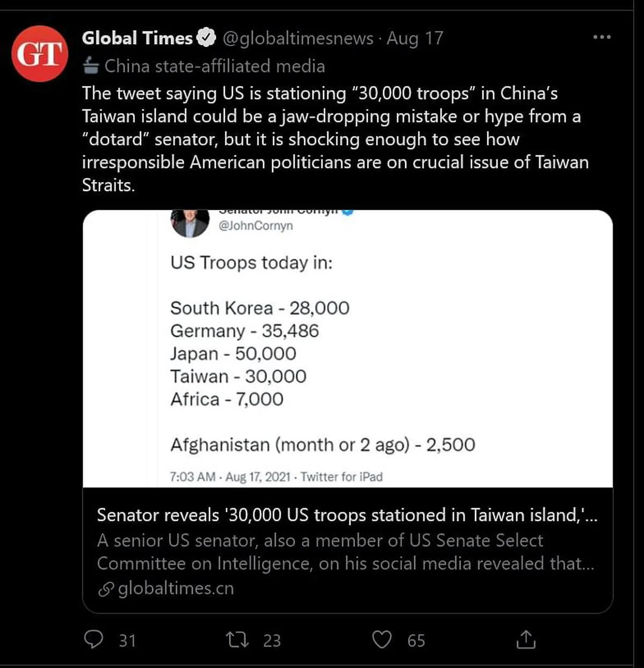Click the chain link icon beside globaltimes.cn
Image resolution: width=644 pixels, height=668 pixels.
click(106, 589)
